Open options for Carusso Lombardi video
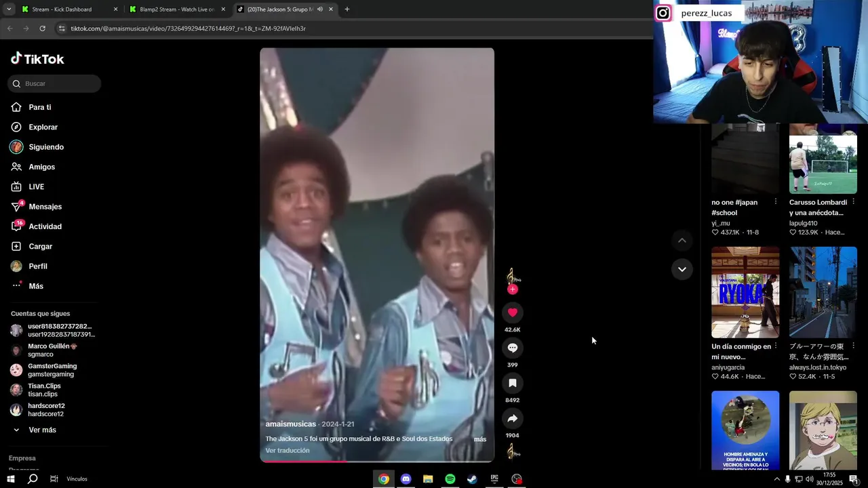868x488 pixels. pyautogui.click(x=854, y=202)
